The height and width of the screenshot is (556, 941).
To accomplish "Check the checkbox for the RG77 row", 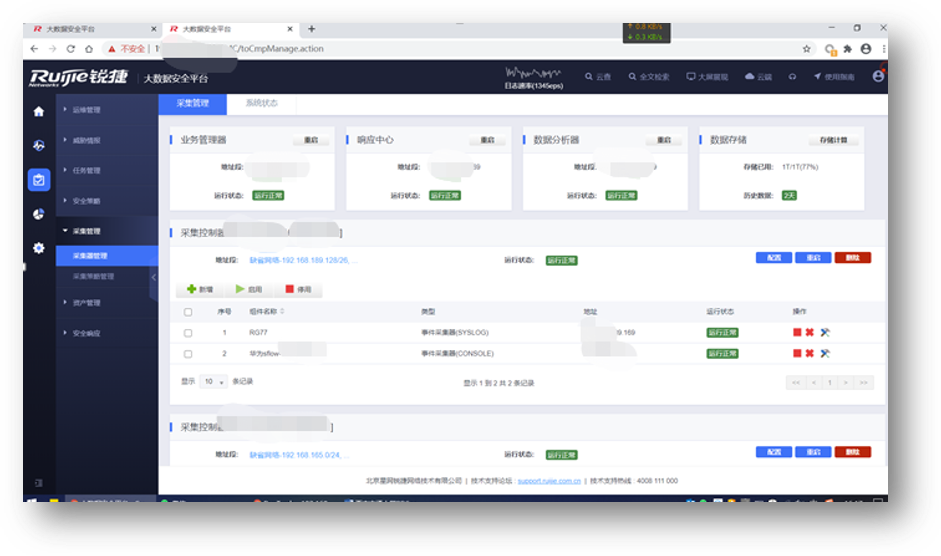I will (x=188, y=332).
